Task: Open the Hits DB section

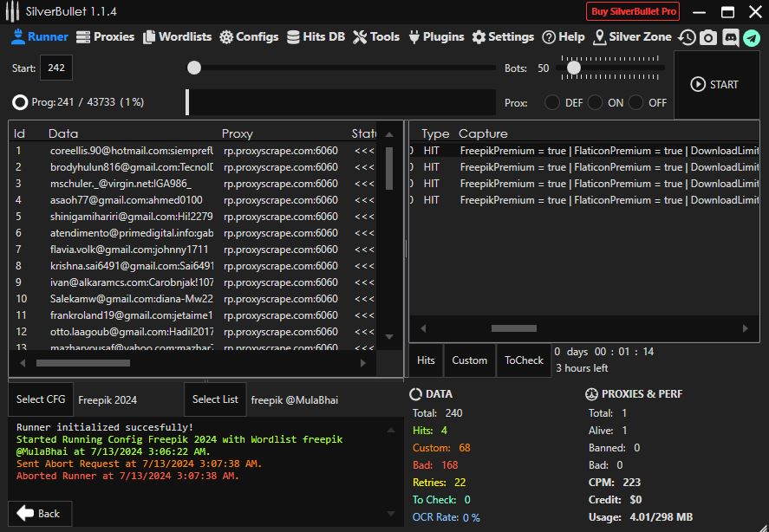Action: click(316, 36)
